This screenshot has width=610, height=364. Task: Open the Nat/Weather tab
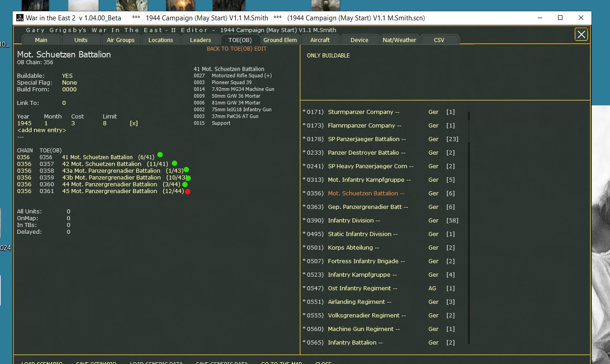[x=399, y=40]
